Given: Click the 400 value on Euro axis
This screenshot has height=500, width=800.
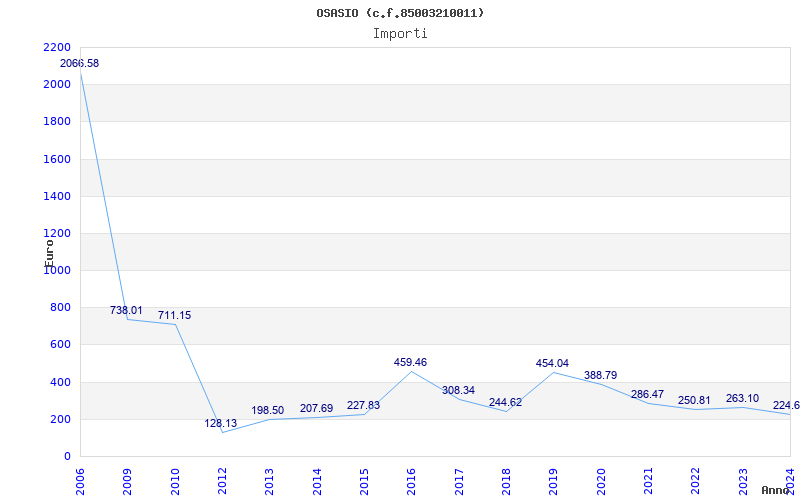Looking at the screenshot, I should (60, 382).
